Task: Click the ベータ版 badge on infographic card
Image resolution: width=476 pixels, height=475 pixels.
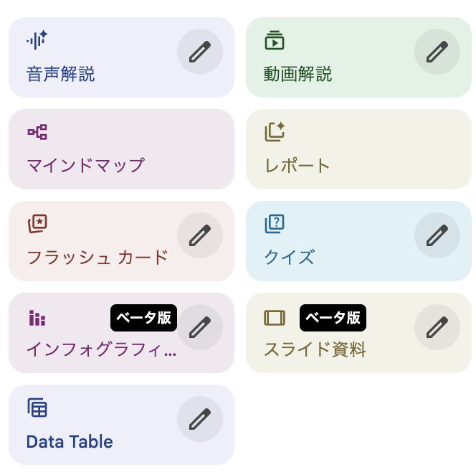Action: click(143, 318)
